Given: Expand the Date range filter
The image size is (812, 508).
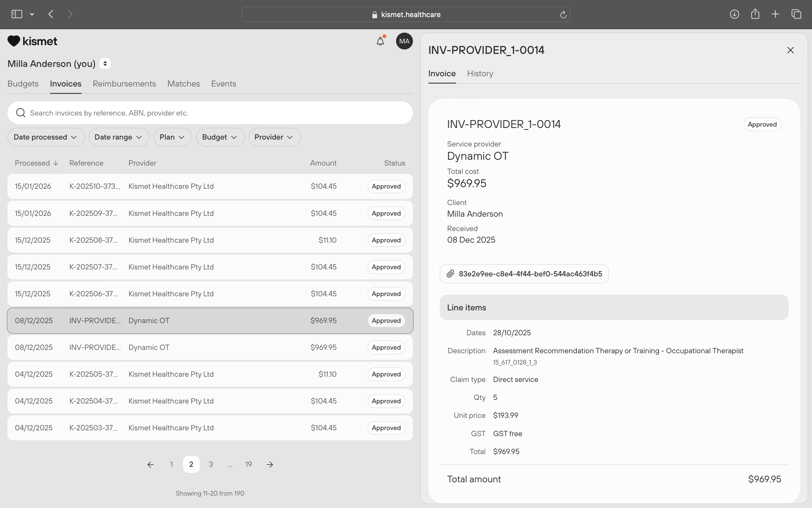Looking at the screenshot, I should [x=118, y=137].
